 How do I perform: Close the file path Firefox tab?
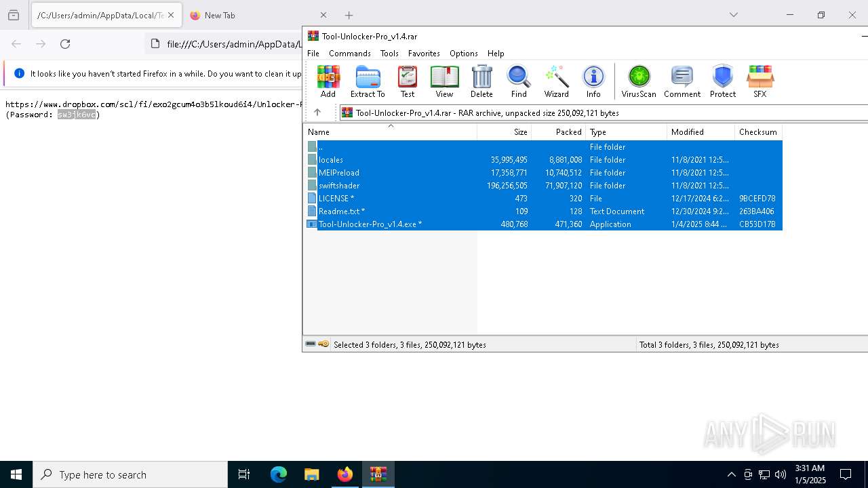[x=171, y=15]
